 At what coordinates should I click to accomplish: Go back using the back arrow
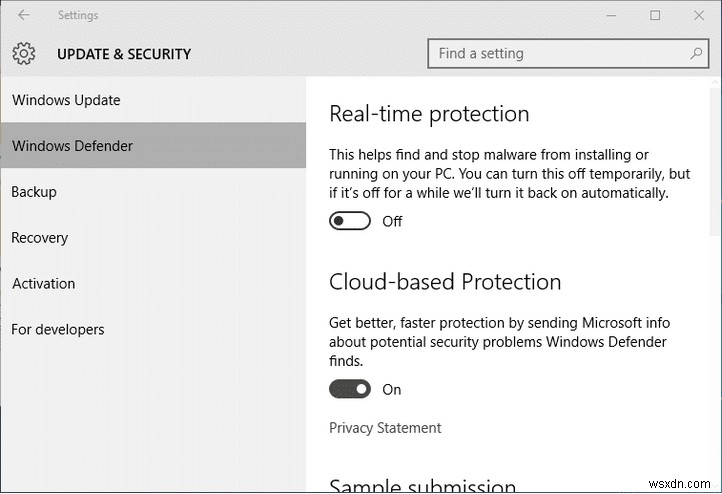23,15
